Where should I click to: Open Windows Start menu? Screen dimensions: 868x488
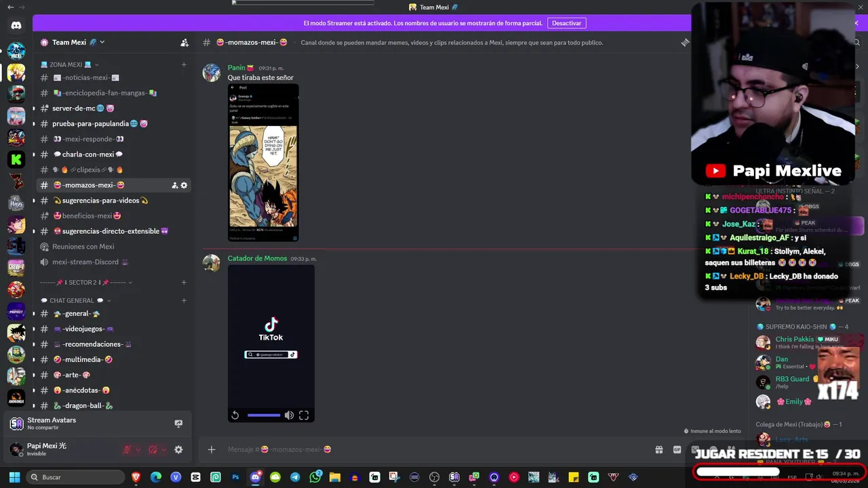pyautogui.click(x=14, y=477)
